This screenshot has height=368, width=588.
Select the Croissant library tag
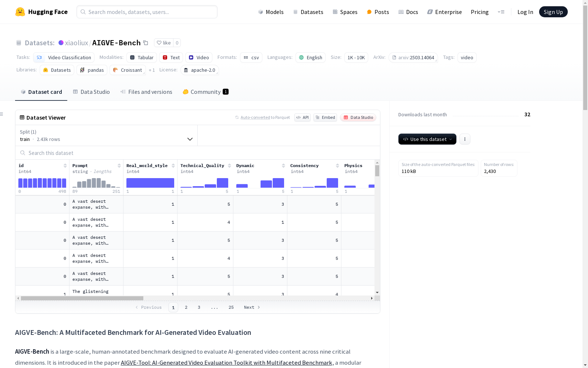tap(128, 70)
